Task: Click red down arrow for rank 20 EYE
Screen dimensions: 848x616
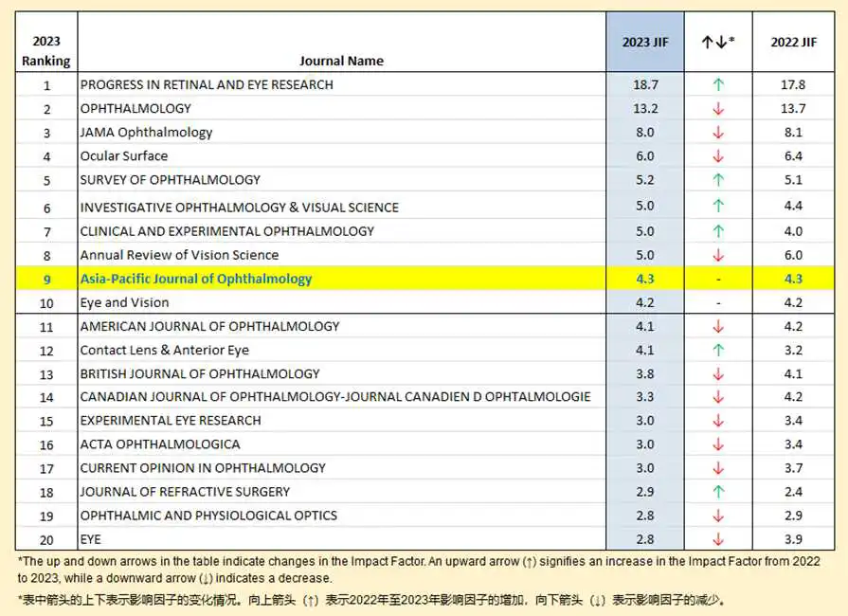Action: pyautogui.click(x=718, y=540)
